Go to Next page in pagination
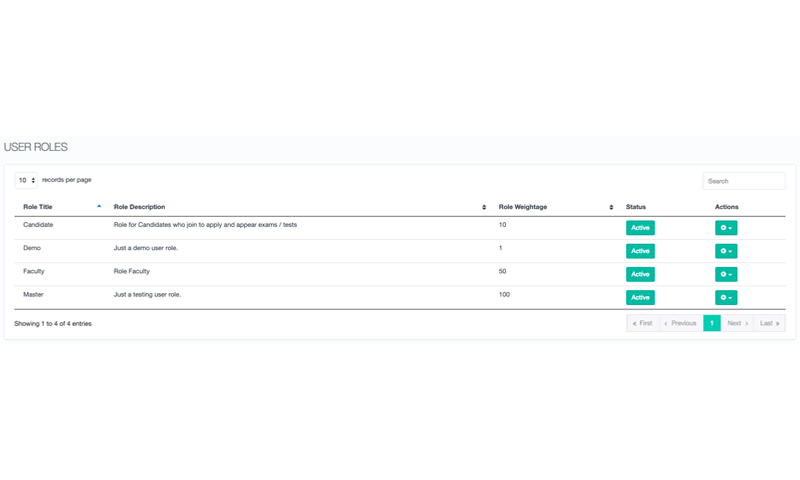This screenshot has height=480, width=800. coord(737,323)
